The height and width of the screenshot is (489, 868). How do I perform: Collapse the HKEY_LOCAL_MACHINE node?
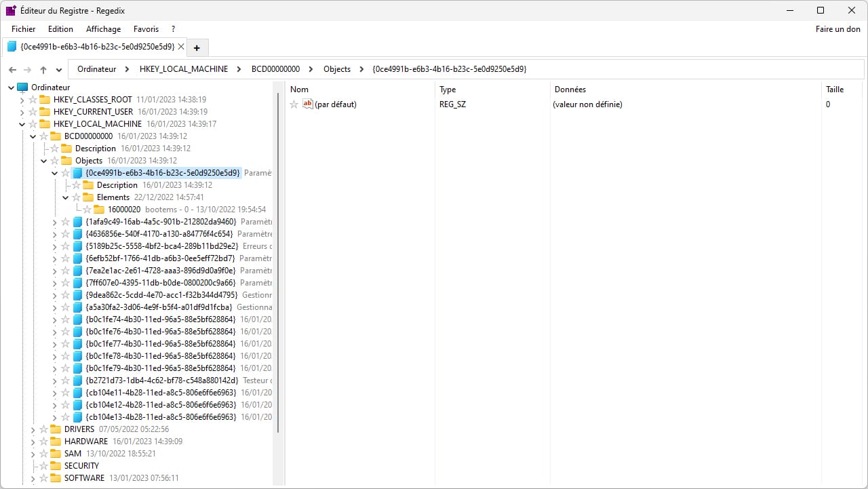[x=22, y=124]
